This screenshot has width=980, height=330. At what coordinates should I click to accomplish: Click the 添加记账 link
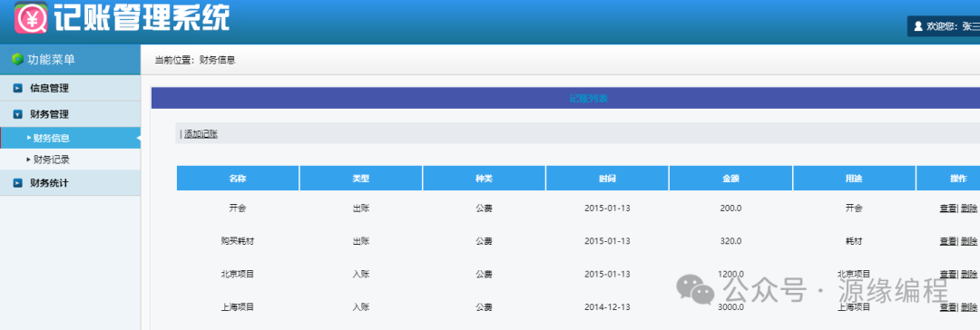pyautogui.click(x=201, y=134)
